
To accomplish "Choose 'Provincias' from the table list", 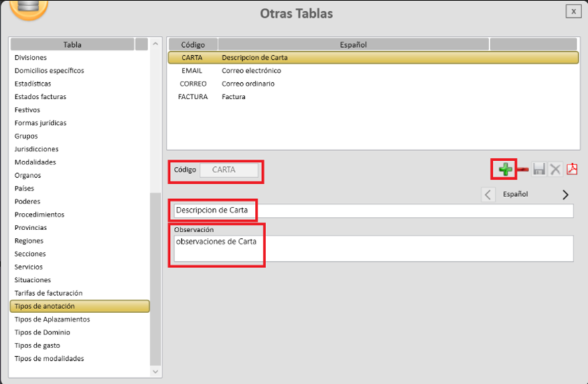I will point(31,227).
